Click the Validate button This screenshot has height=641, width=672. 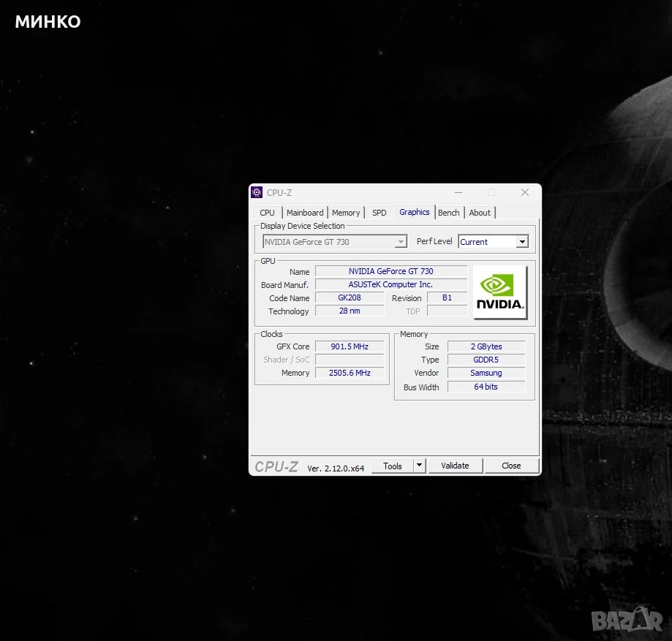pos(455,466)
